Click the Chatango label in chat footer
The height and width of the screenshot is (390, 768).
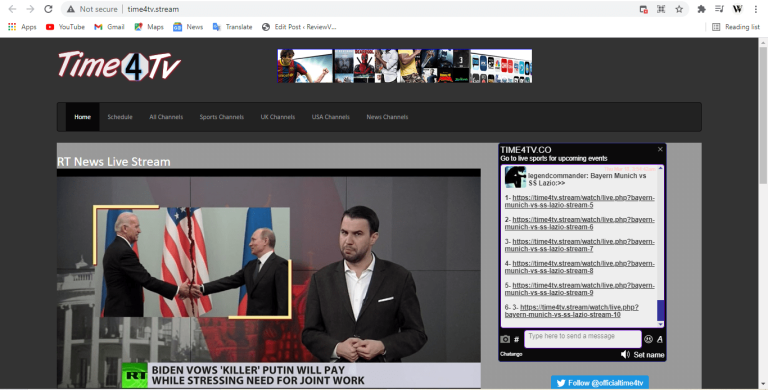[511, 354]
